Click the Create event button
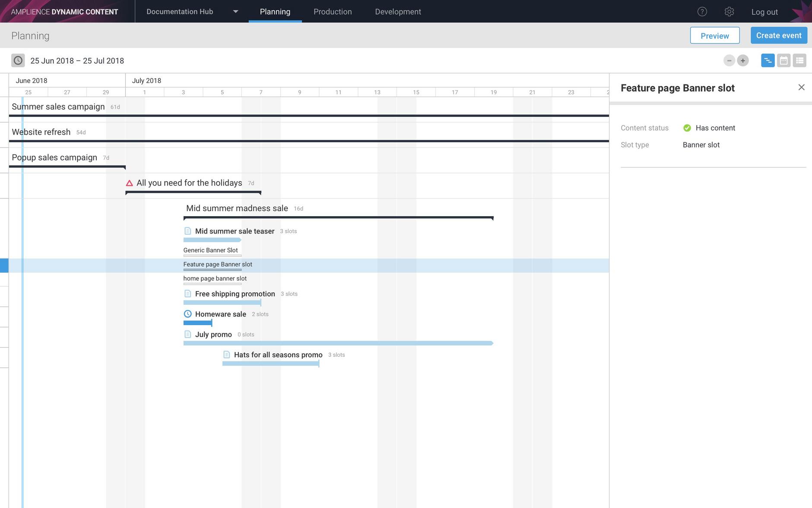812x508 pixels. click(x=779, y=35)
